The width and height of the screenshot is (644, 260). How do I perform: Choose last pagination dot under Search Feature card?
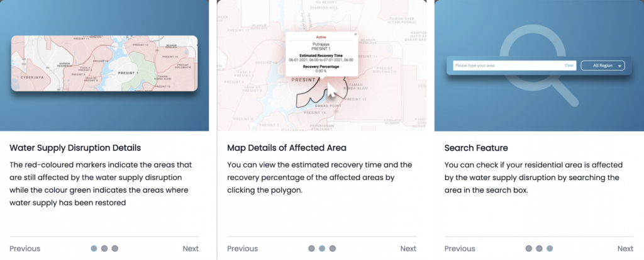pyautogui.click(x=550, y=249)
